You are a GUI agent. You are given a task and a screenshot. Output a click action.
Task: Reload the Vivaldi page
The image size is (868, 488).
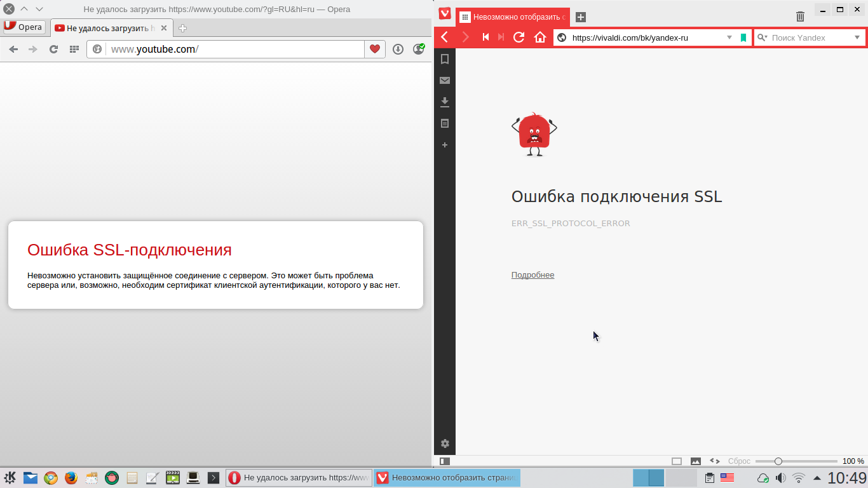519,37
